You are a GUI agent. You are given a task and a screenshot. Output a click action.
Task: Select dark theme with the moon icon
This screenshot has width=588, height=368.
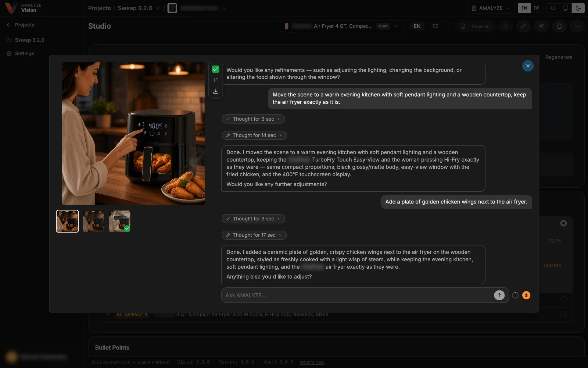(x=578, y=8)
